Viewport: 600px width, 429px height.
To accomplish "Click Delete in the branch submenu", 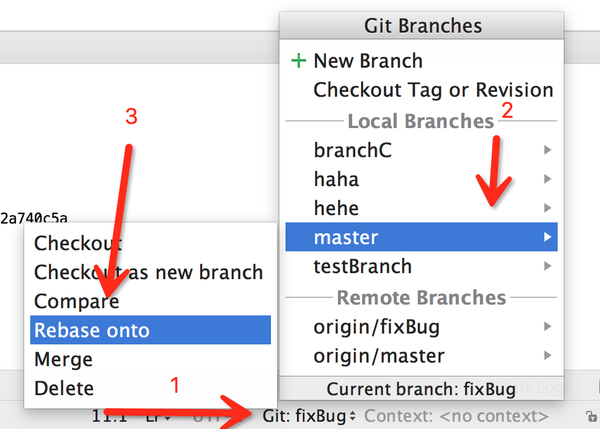I will (64, 388).
